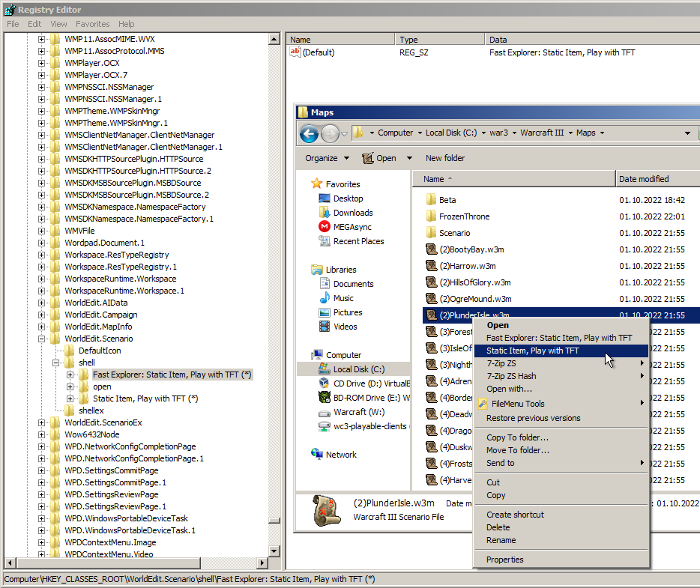The height and width of the screenshot is (588, 700).
Task: Click the (Default) registry value icon
Action: (295, 52)
